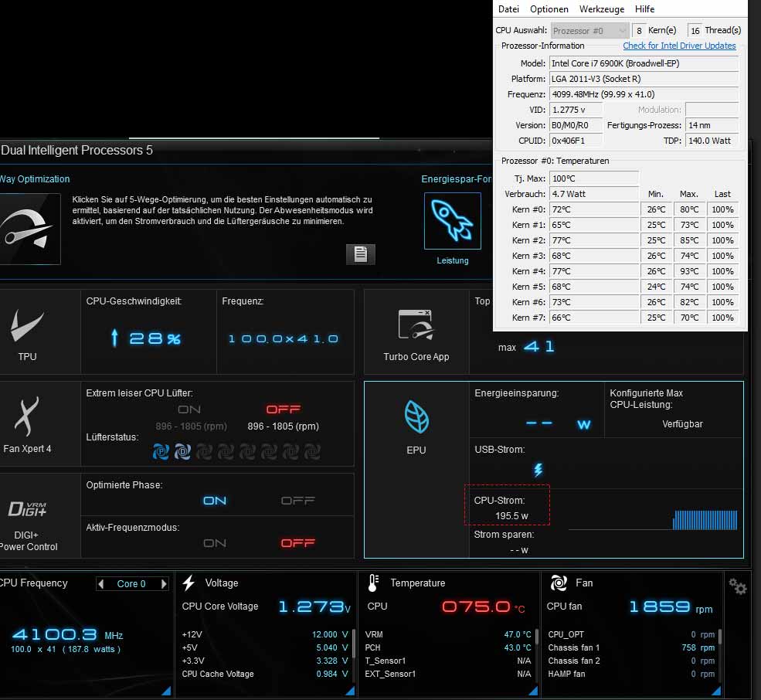Click the 4100.3 MHz frequency readout

click(67, 634)
